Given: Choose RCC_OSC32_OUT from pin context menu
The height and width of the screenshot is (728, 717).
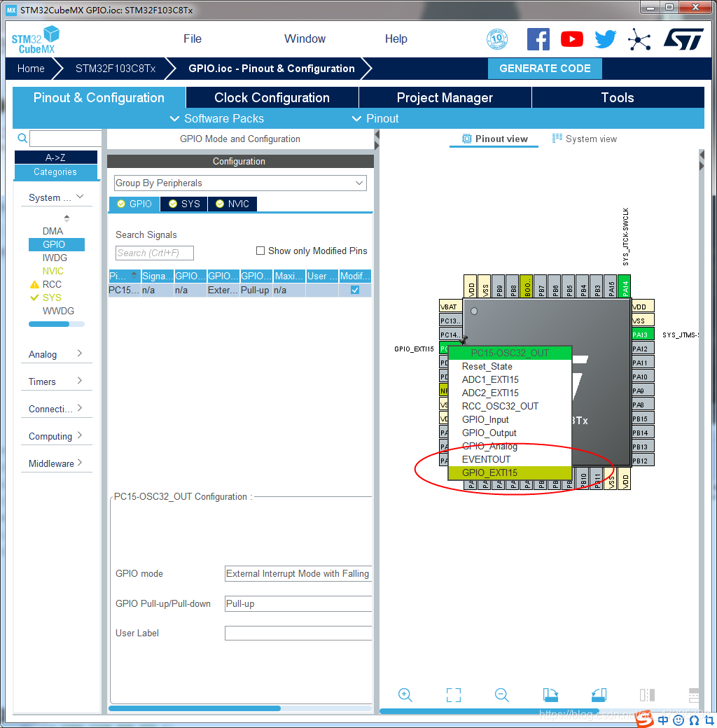Looking at the screenshot, I should (510, 406).
